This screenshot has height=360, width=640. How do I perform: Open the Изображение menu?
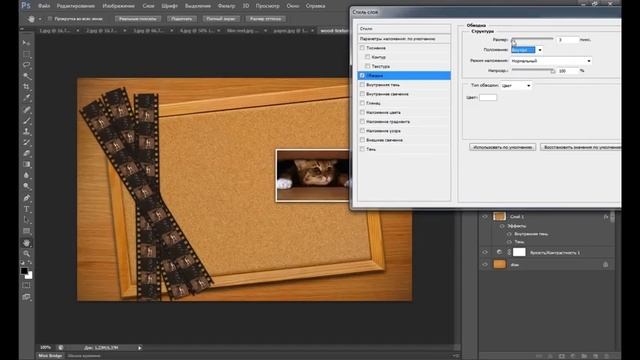click(x=119, y=6)
